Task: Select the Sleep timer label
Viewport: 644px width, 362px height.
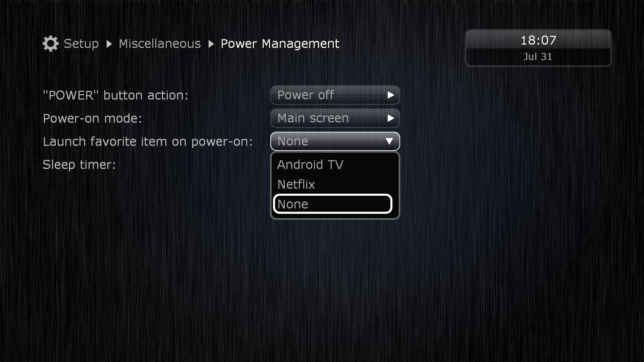Action: (x=79, y=165)
